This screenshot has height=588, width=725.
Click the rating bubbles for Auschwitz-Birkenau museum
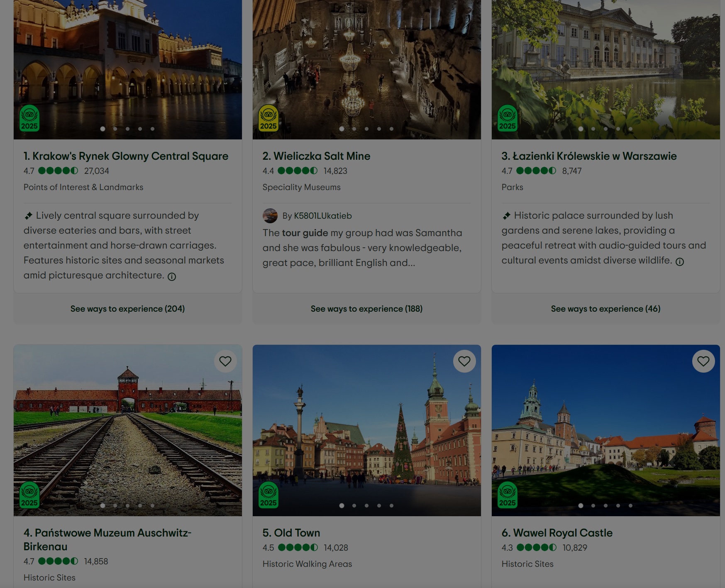click(58, 561)
